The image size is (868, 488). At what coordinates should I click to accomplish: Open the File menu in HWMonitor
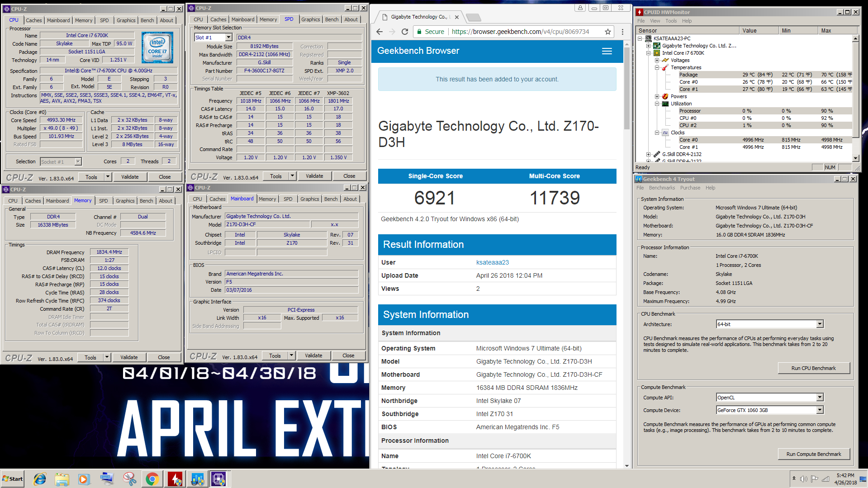[641, 21]
